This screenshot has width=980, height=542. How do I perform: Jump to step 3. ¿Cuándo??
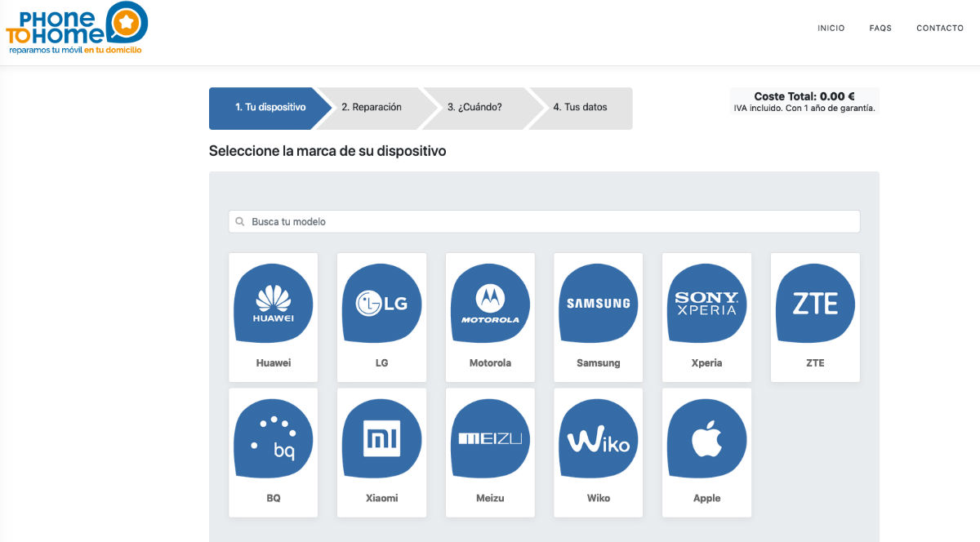[474, 108]
